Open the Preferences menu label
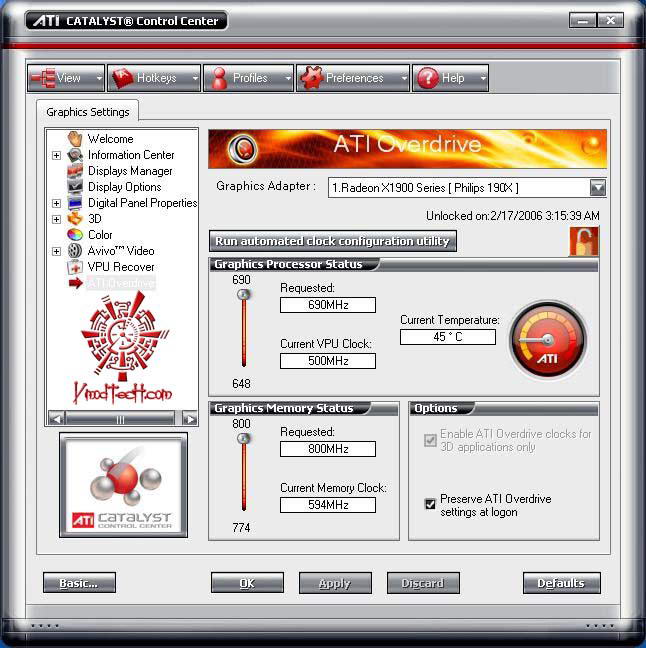The height and width of the screenshot is (648, 646). [x=355, y=78]
